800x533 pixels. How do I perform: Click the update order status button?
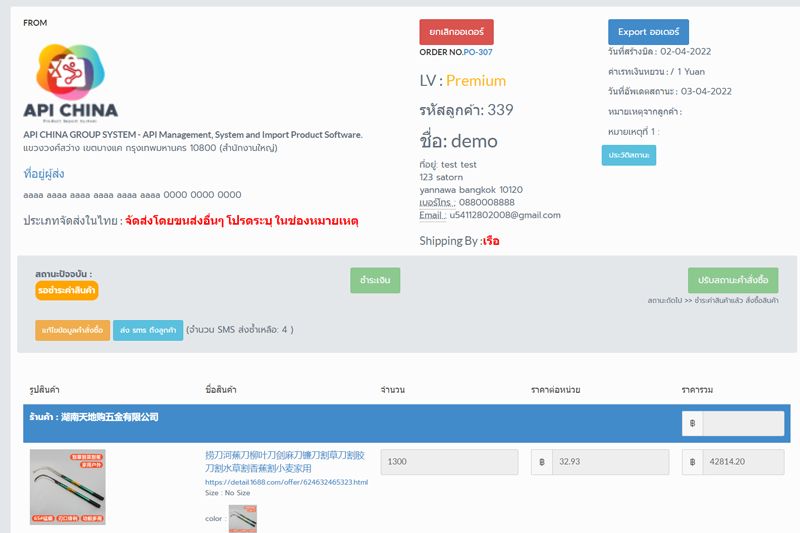coord(733,280)
